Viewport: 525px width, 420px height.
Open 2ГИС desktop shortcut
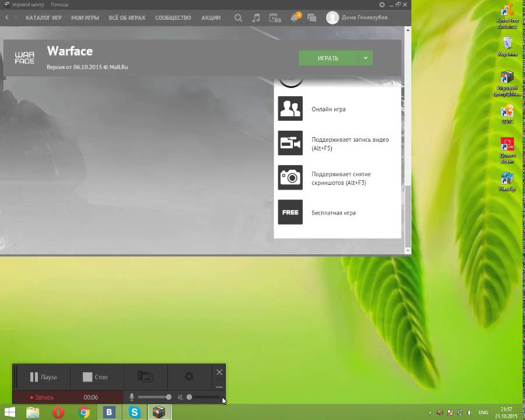tap(508, 114)
